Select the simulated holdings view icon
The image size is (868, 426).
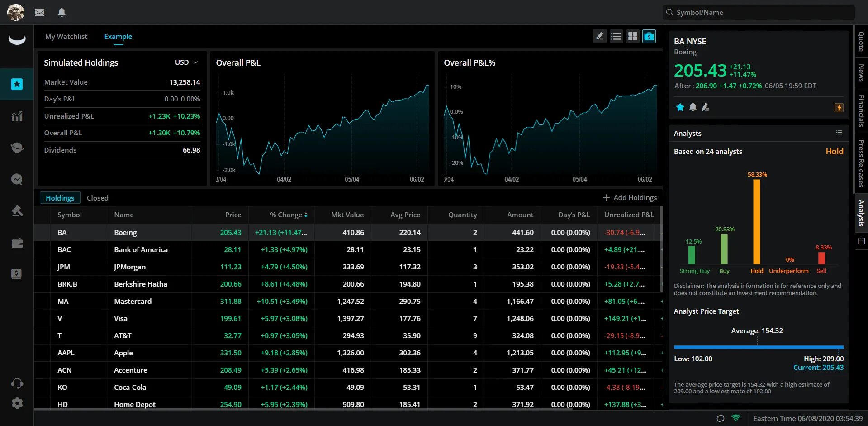point(649,36)
